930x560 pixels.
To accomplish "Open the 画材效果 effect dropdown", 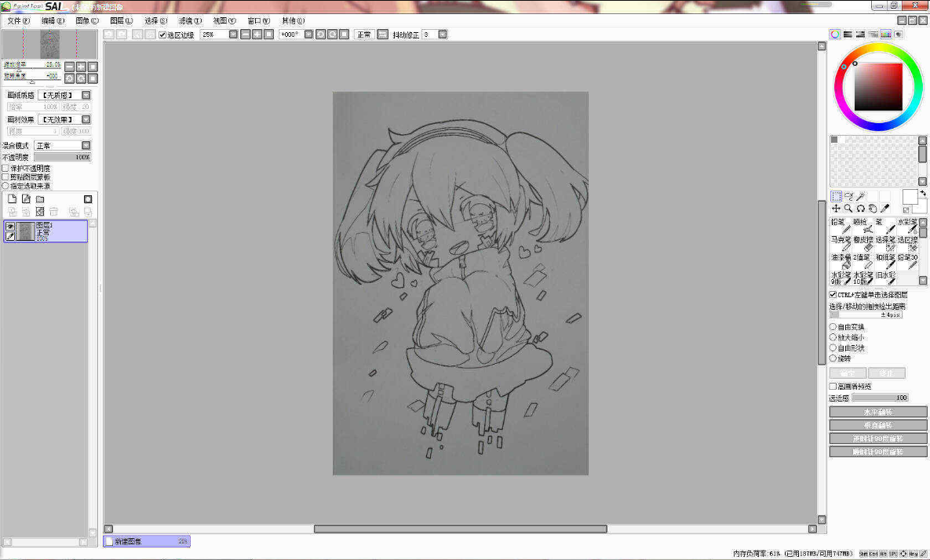I will (x=86, y=119).
